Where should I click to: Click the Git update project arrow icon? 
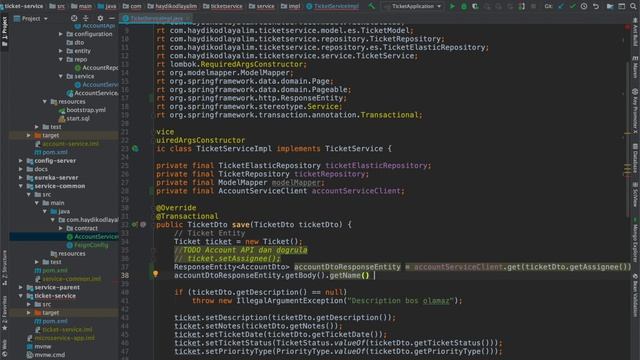coord(561,6)
